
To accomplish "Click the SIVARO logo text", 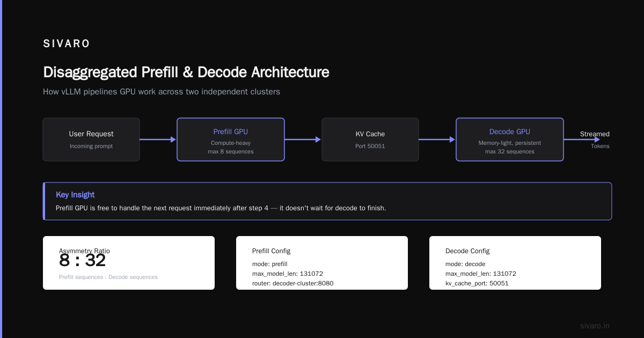I will [x=67, y=44].
